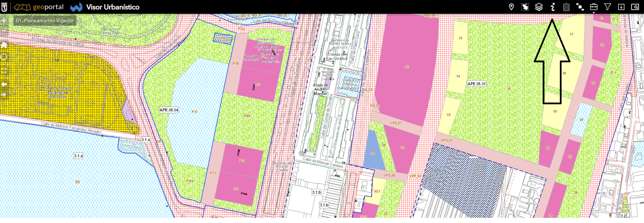This screenshot has height=223, width=644.
Task: Expand the briefcase tools dropdown
Action: coord(594,7)
